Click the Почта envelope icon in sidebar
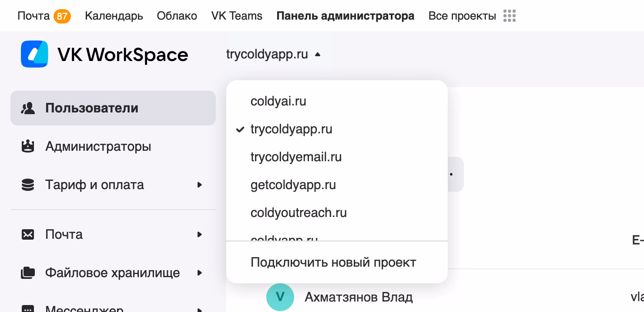644x312 pixels. (28, 234)
